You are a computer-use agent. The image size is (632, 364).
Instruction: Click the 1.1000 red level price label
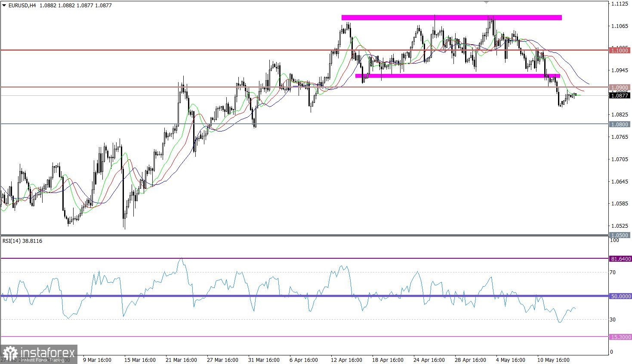coord(620,50)
